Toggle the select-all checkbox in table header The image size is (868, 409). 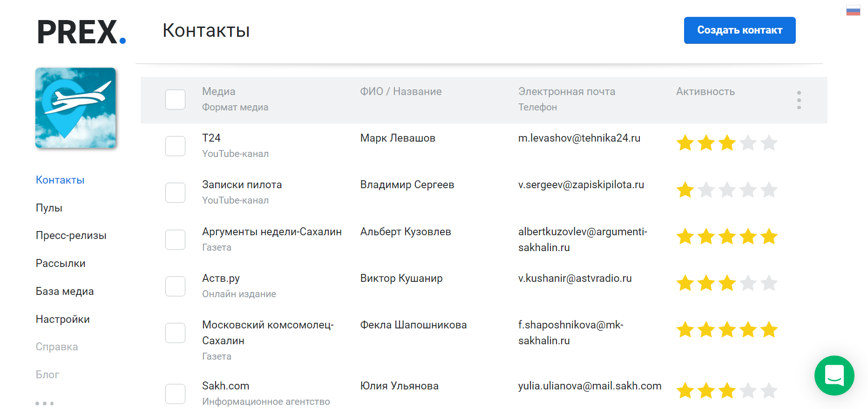[x=176, y=100]
